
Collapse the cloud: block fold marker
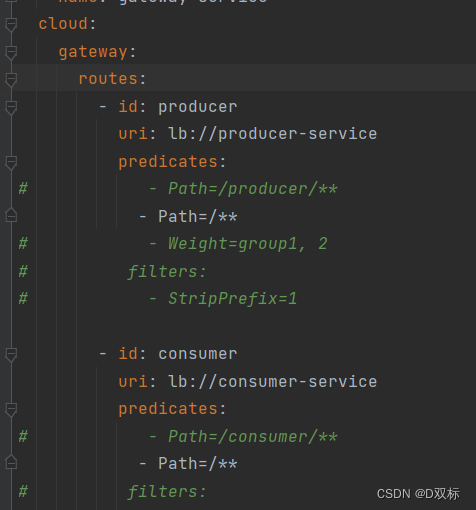11,25
